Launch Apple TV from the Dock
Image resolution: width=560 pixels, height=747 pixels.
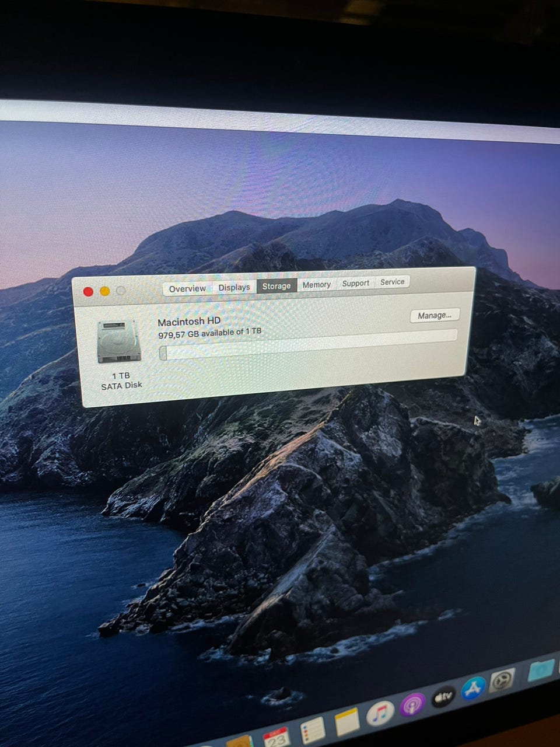pyautogui.click(x=443, y=696)
